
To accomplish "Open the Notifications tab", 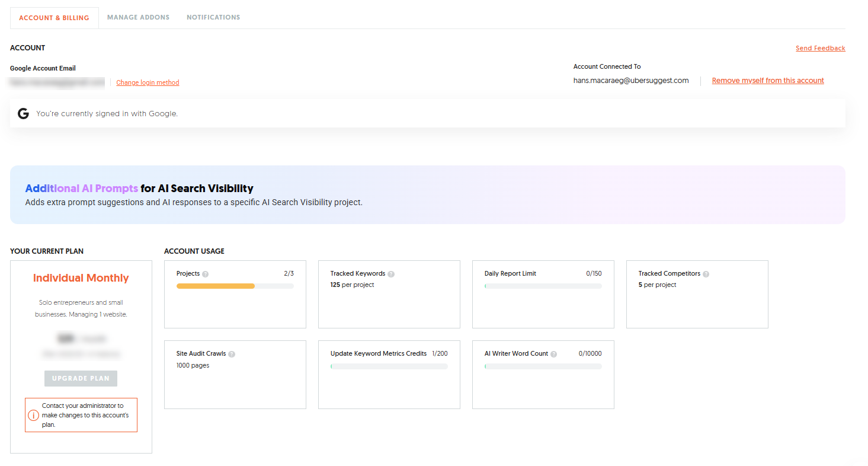I will (x=213, y=17).
